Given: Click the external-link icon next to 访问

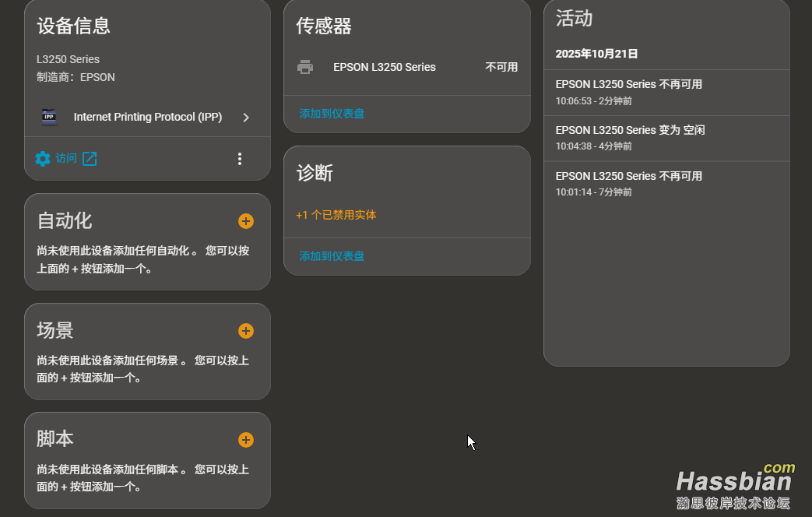Looking at the screenshot, I should 90,159.
